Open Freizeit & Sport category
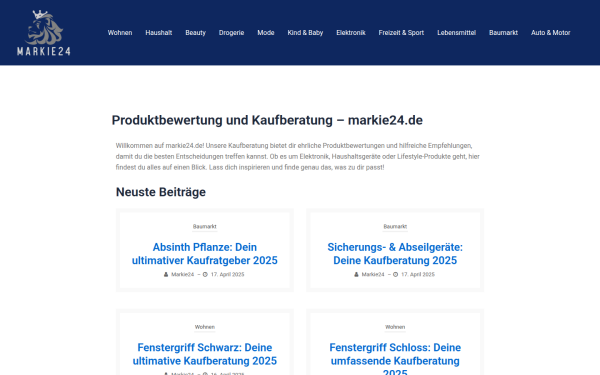The height and width of the screenshot is (375, 600). click(401, 33)
